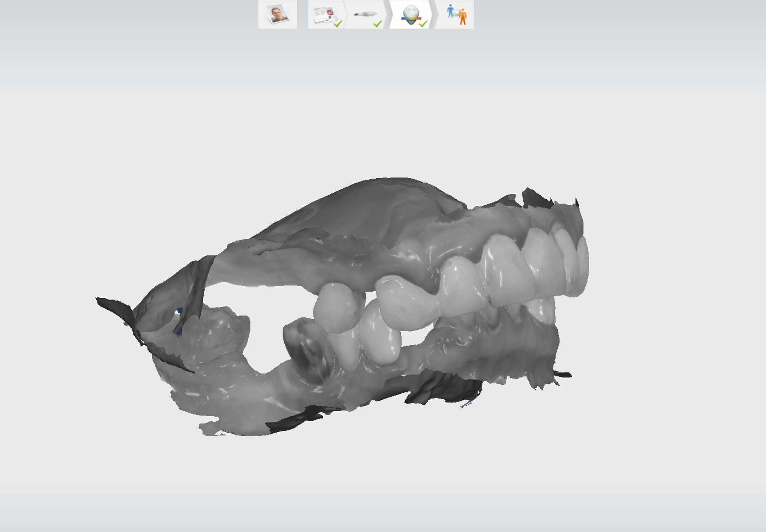Click green checkmark on order form step
This screenshot has width=766, height=532.
click(x=338, y=24)
